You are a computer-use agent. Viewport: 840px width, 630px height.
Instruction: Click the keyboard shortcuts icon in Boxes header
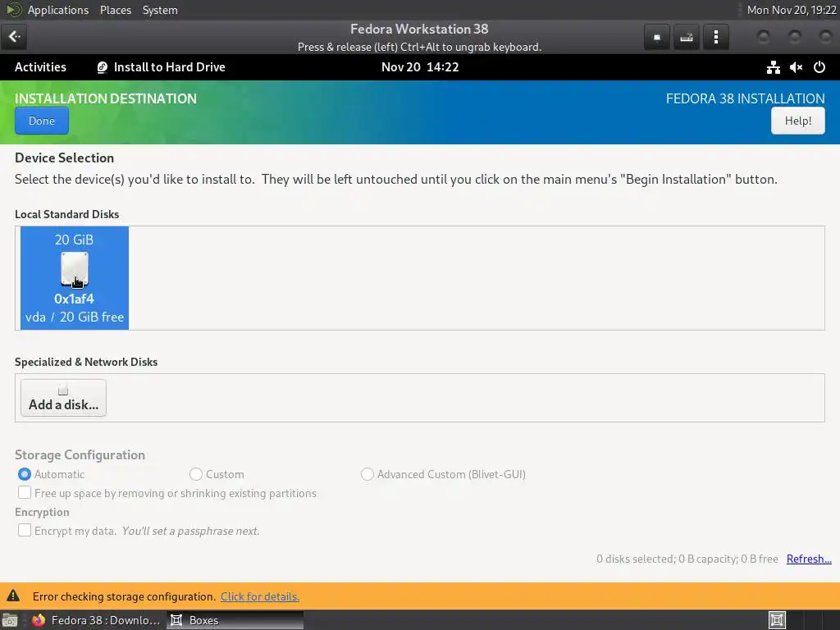[x=687, y=37]
